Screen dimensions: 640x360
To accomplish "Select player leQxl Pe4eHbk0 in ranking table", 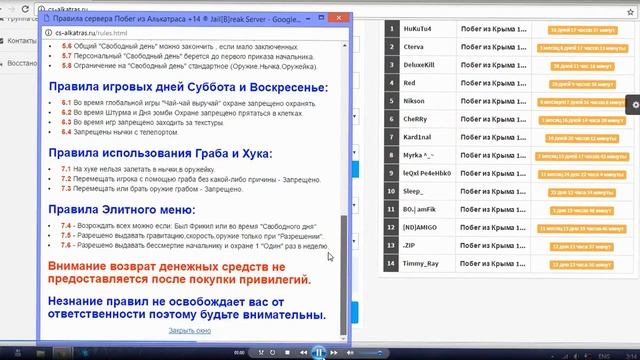I will [427, 173].
